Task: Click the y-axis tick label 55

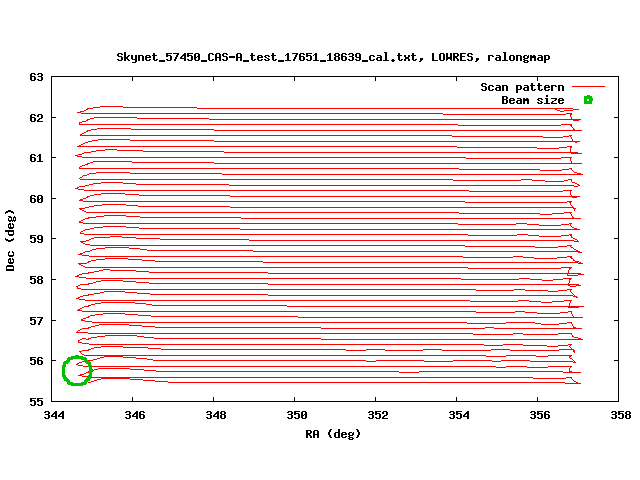Action: (36, 402)
